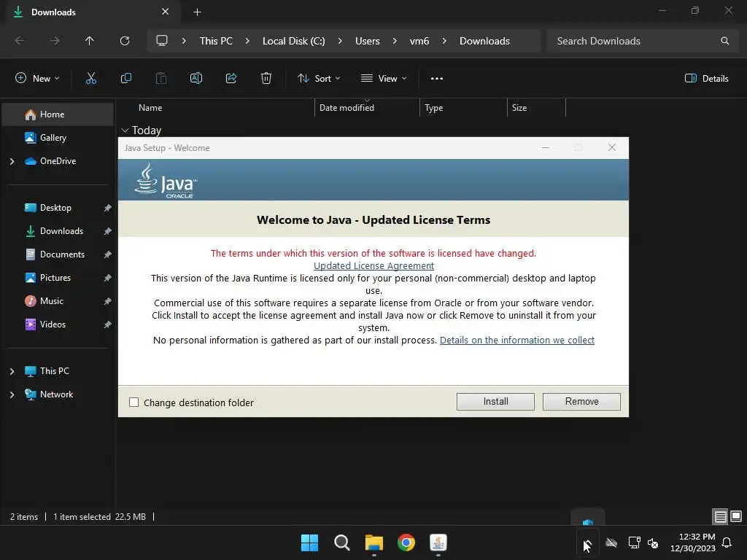
Task: Open the See more ellipsis menu
Action: (437, 79)
